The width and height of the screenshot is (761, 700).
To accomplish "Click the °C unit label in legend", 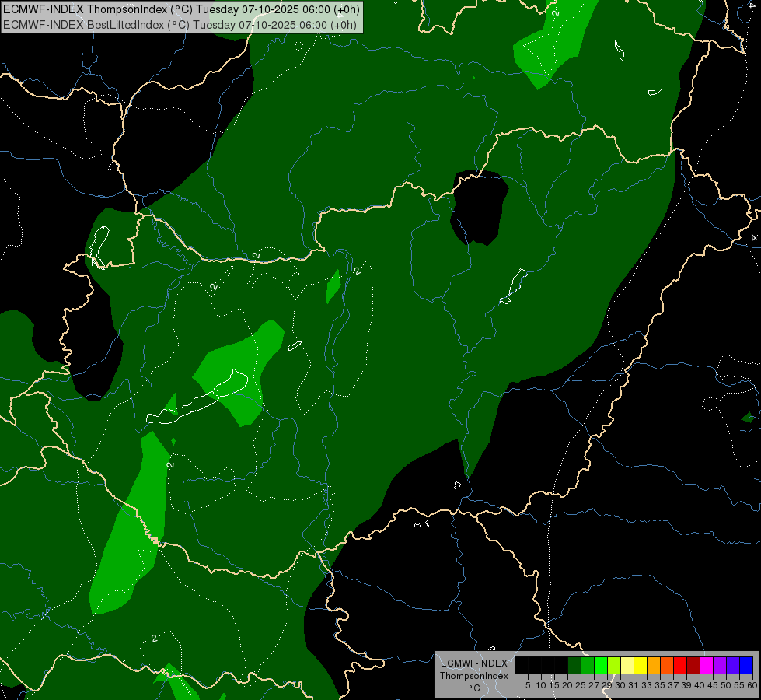I will 475,688.
